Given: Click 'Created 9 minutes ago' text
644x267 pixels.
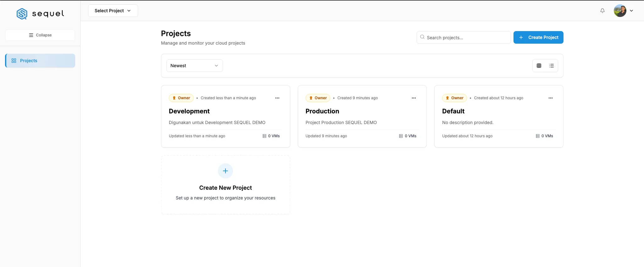Looking at the screenshot, I should pos(358,98).
